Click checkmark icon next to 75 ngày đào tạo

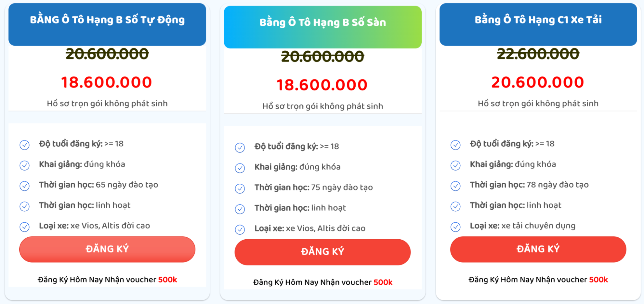[240, 189]
